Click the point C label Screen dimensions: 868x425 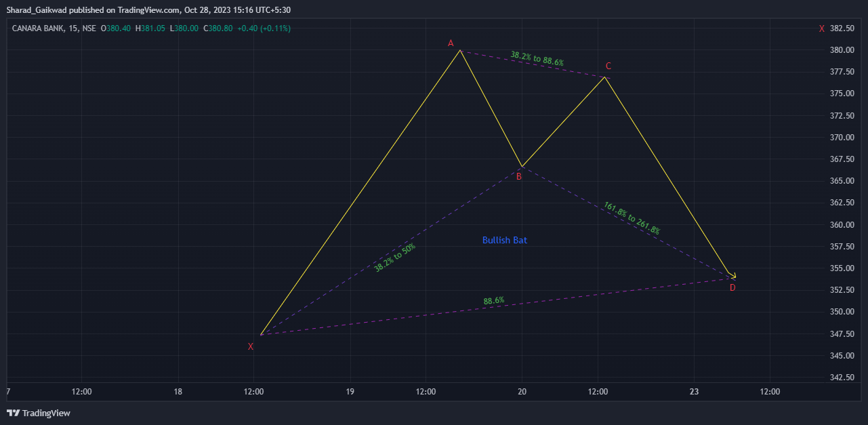click(x=608, y=66)
